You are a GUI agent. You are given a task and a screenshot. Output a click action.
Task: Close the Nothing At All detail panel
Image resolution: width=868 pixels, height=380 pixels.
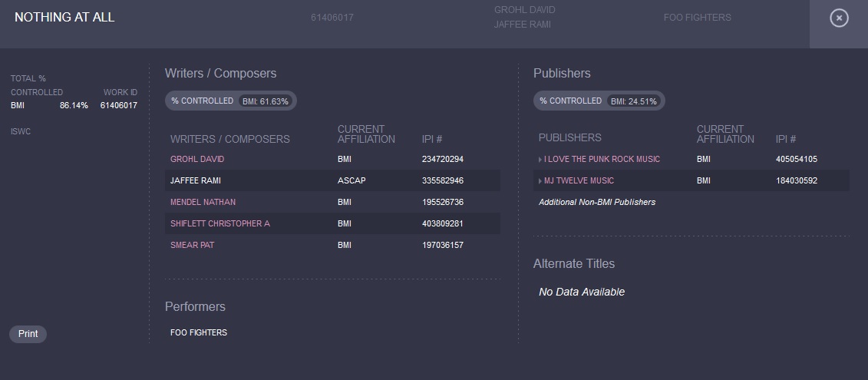tap(839, 18)
